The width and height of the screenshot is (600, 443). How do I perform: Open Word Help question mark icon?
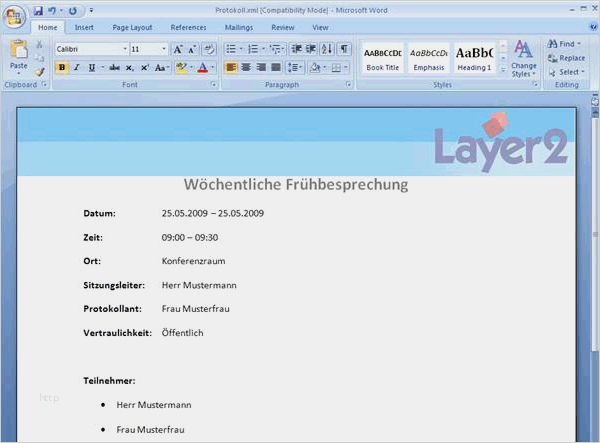coord(593,27)
